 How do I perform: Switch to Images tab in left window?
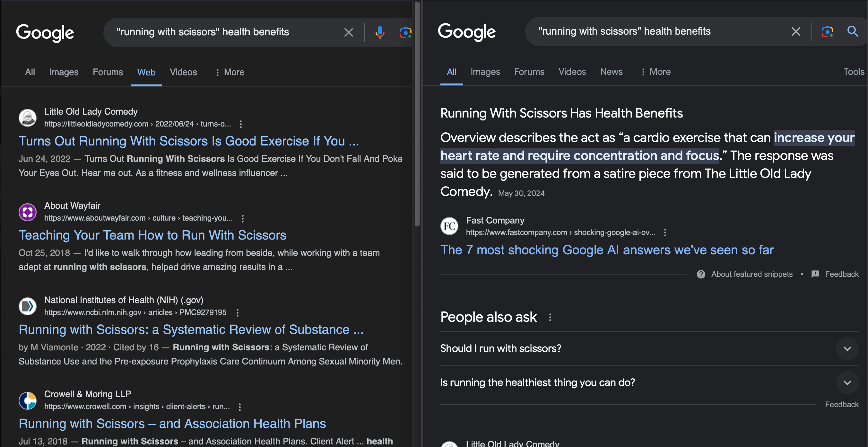[x=64, y=72]
